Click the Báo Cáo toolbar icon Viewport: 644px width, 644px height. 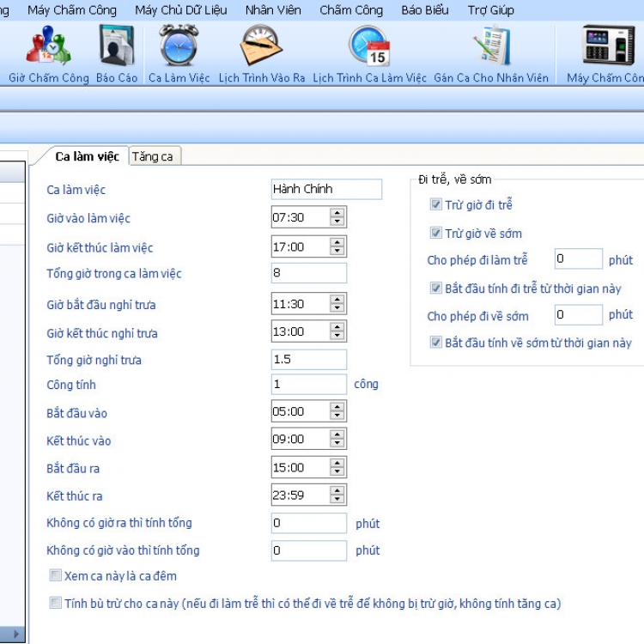[117, 47]
